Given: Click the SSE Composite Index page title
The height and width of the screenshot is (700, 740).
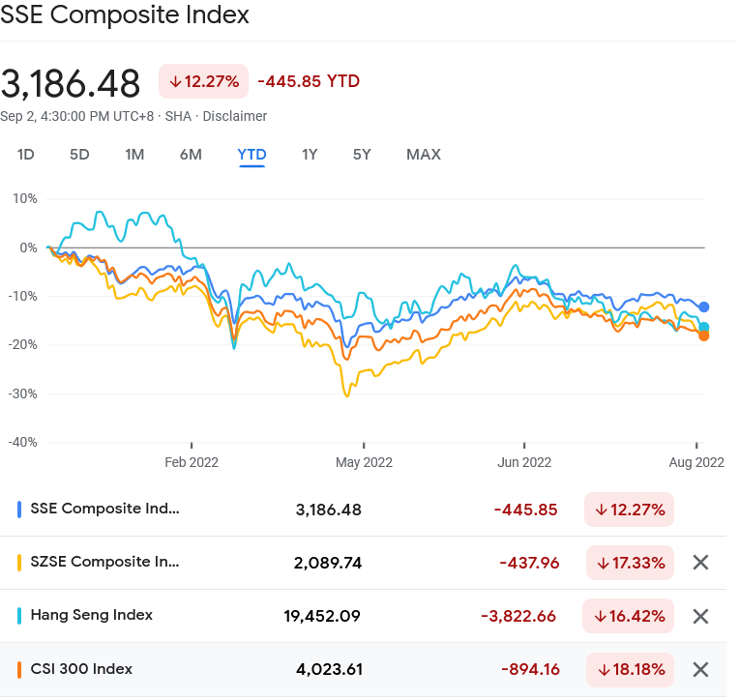Looking at the screenshot, I should (x=125, y=15).
